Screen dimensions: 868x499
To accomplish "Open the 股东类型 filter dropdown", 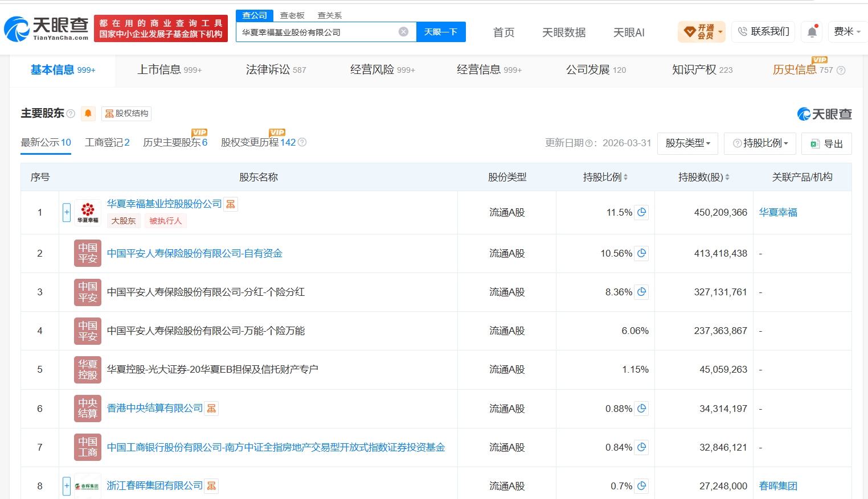I will point(687,143).
